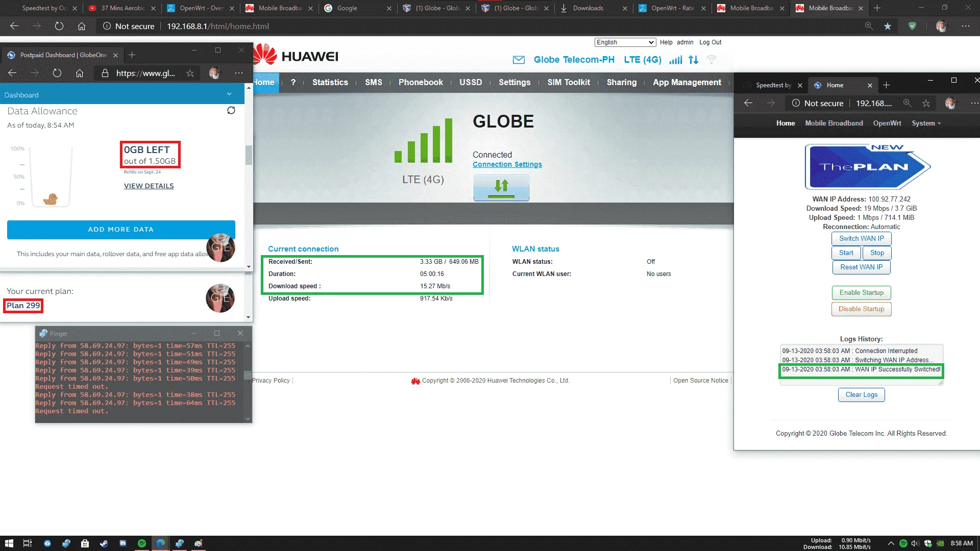Click the Huawei logo at page top
The height and width of the screenshot is (551, 980).
297,55
